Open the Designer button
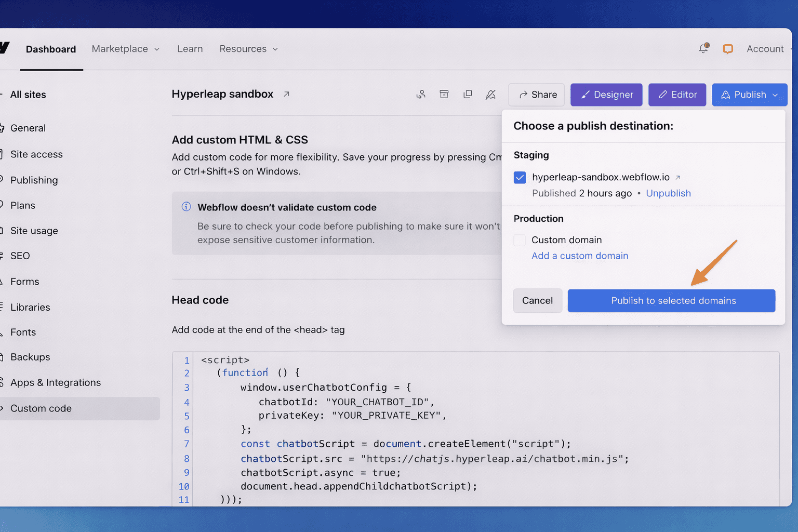Screen dimensions: 798x532 click(x=606, y=95)
